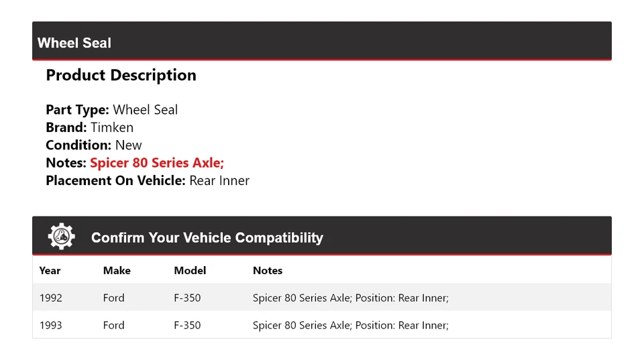Click the notes cell of the 1992 row
This screenshot has height=360, width=644.
click(350, 298)
